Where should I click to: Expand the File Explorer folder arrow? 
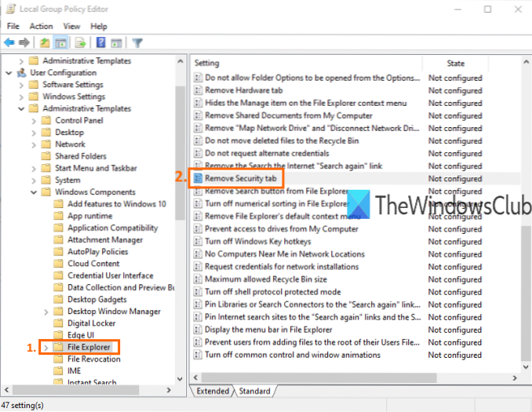tap(46, 347)
